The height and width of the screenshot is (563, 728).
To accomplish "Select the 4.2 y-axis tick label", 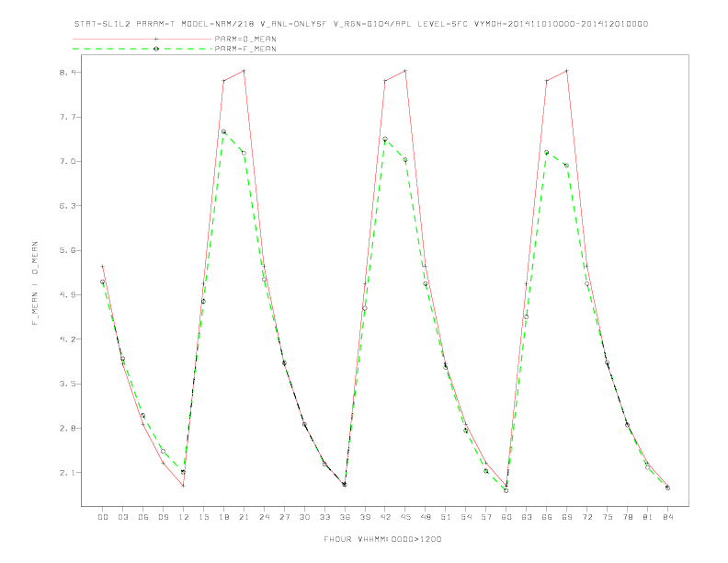I will click(x=66, y=339).
